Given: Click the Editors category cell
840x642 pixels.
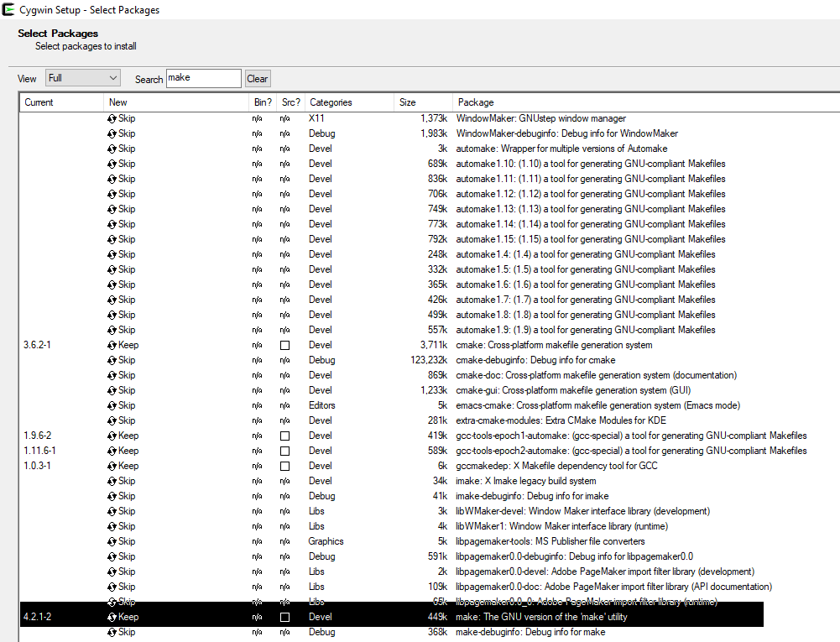Looking at the screenshot, I should pos(321,405).
